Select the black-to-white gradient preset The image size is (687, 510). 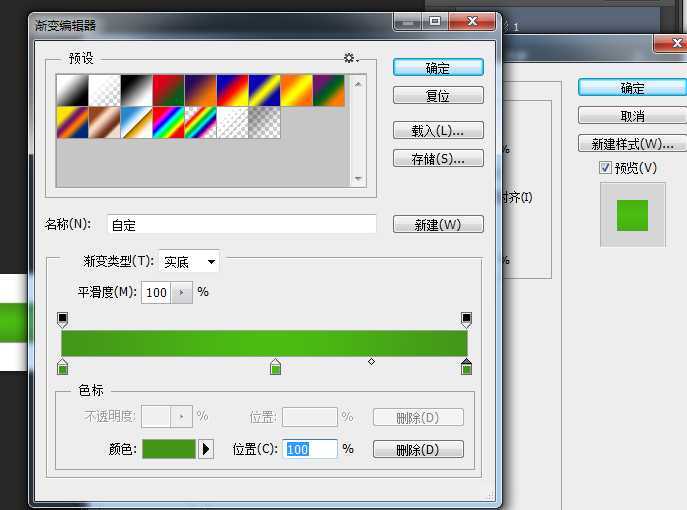[73, 90]
